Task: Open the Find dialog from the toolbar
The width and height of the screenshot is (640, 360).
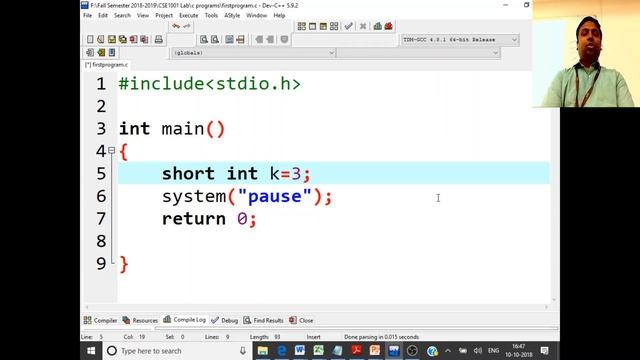Action: pos(204,40)
